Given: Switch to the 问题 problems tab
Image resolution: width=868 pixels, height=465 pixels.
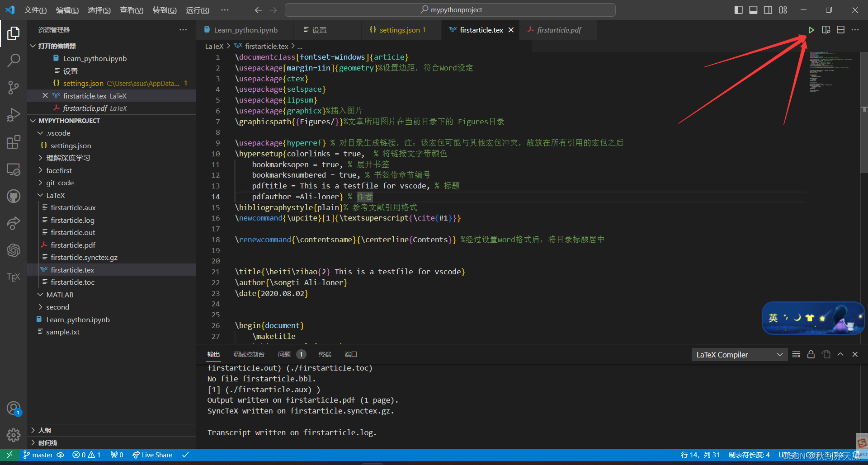Looking at the screenshot, I should (x=292, y=354).
